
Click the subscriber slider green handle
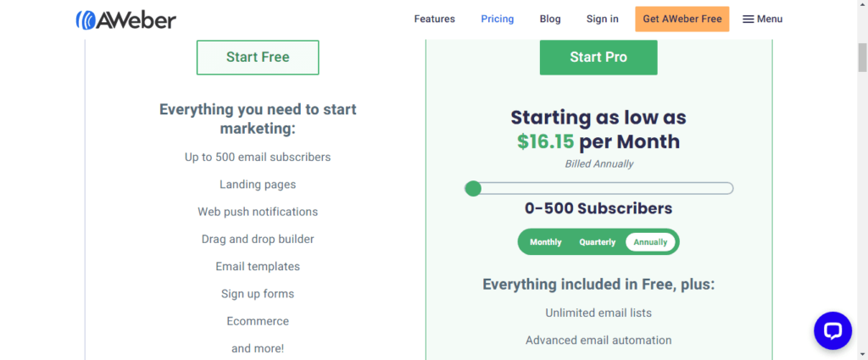[x=473, y=189]
